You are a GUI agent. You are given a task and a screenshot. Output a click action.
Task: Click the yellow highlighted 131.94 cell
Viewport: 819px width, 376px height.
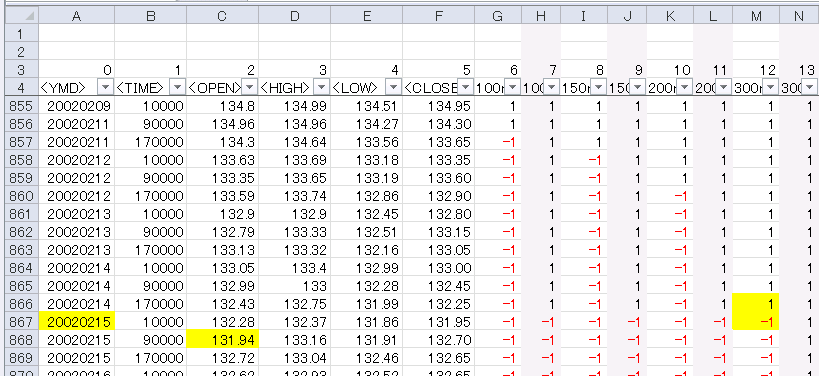pyautogui.click(x=223, y=339)
